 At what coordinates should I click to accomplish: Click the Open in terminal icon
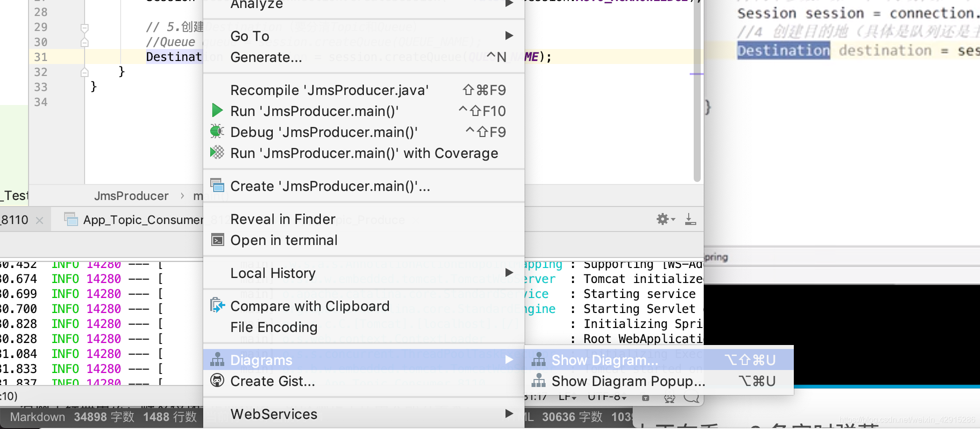click(218, 240)
